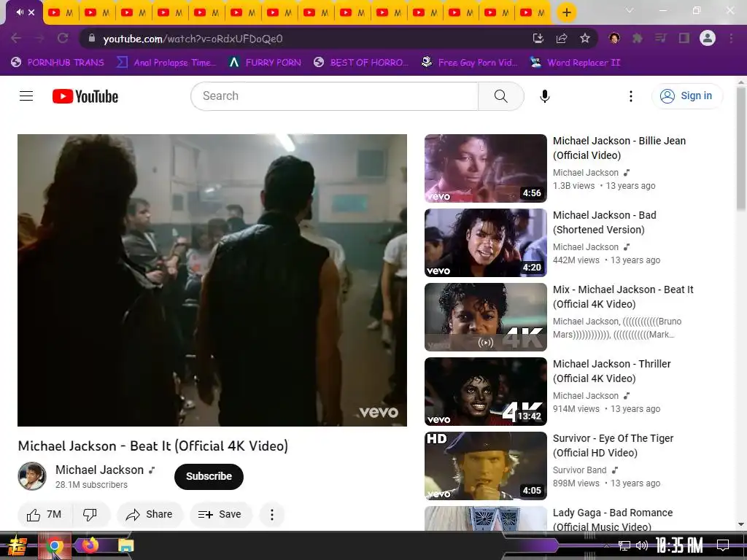Bookmark this page with the star icon
747x560 pixels.
[x=585, y=38]
